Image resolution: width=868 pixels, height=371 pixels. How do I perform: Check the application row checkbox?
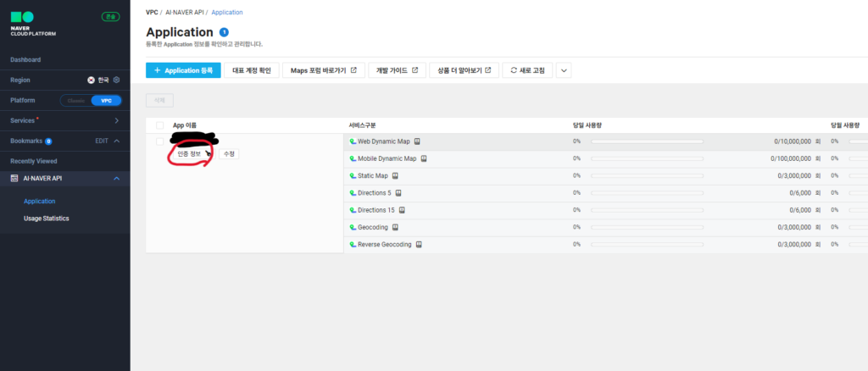coord(160,142)
